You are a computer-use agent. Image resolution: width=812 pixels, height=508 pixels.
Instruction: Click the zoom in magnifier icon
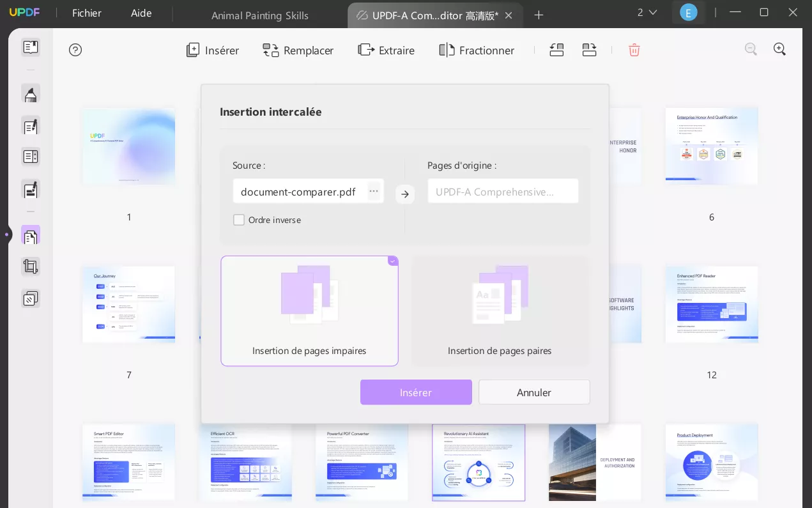[x=779, y=49]
